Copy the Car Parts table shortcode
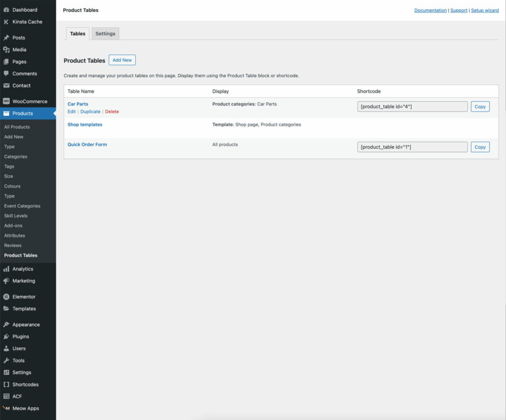This screenshot has height=420, width=506. pos(480,107)
